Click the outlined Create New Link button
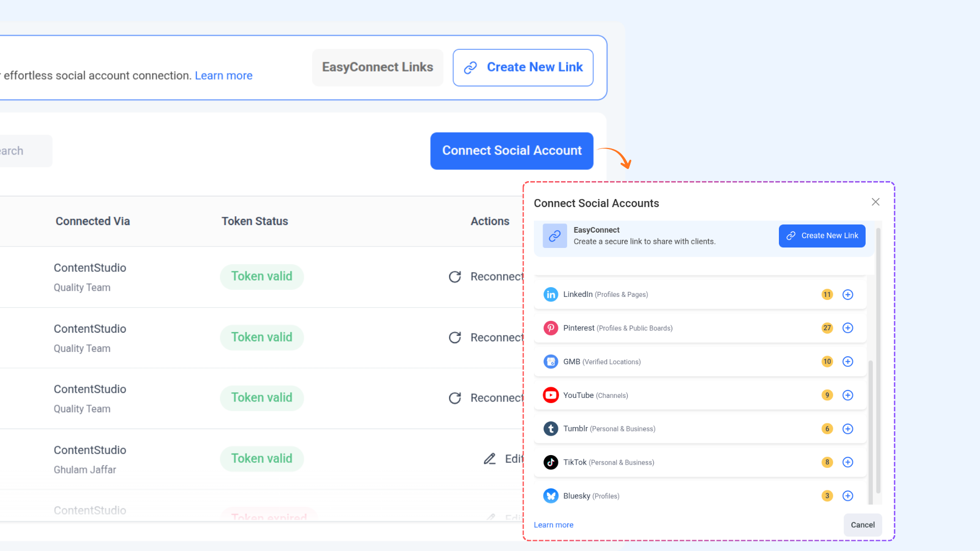 [523, 67]
